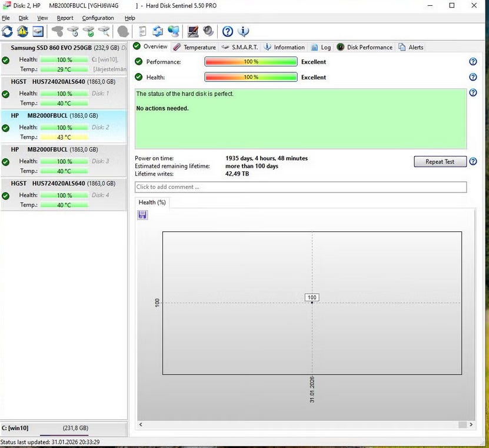Open the text report document icon

[x=143, y=31]
